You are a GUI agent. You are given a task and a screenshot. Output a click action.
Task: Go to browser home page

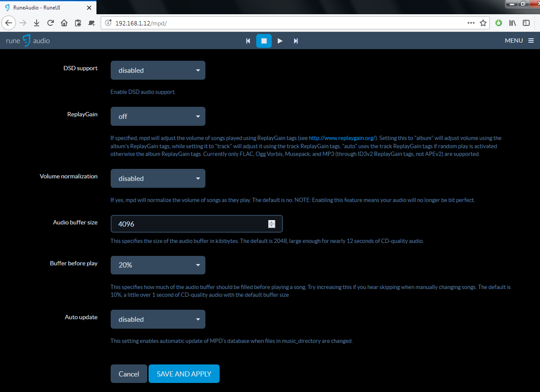coord(64,23)
